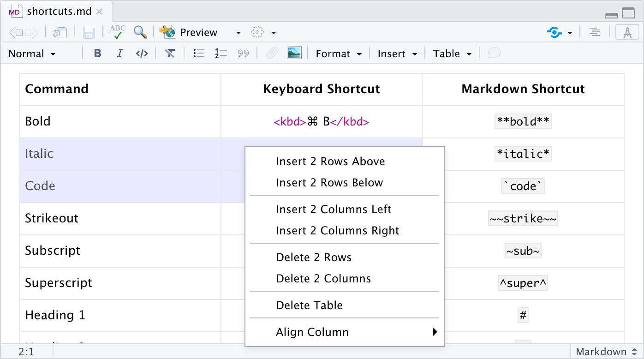Viewport: 644px width, 359px height.
Task: Open the Format dropdown menu
Action: 338,54
